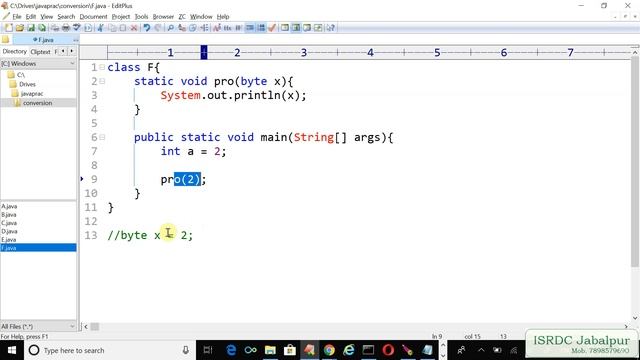This screenshot has height=360, width=640.
Task: Redo the last undone edit
Action: click(x=158, y=28)
